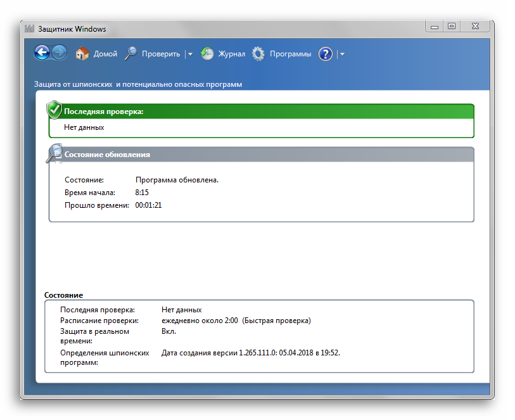This screenshot has width=515, height=420.
Task: Maximize the Защитник Windows window
Action: click(451, 26)
